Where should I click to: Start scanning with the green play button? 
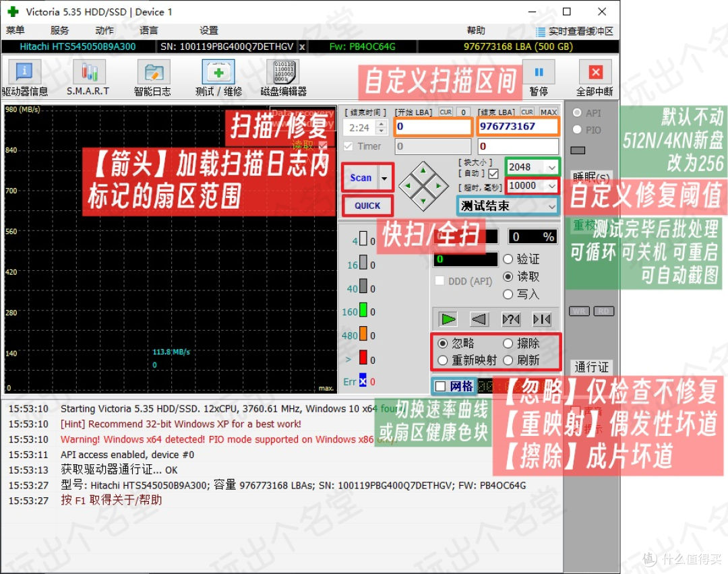point(448,319)
